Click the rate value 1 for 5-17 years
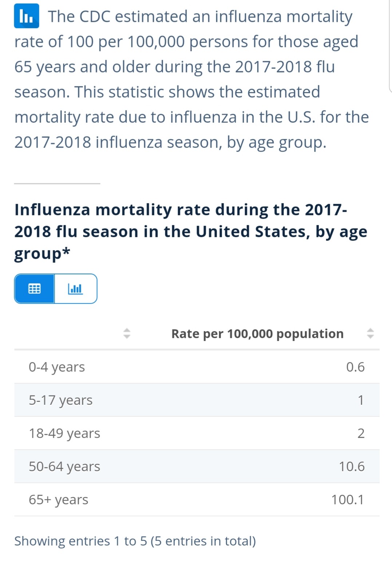The width and height of the screenshot is (392, 563). pos(361,400)
